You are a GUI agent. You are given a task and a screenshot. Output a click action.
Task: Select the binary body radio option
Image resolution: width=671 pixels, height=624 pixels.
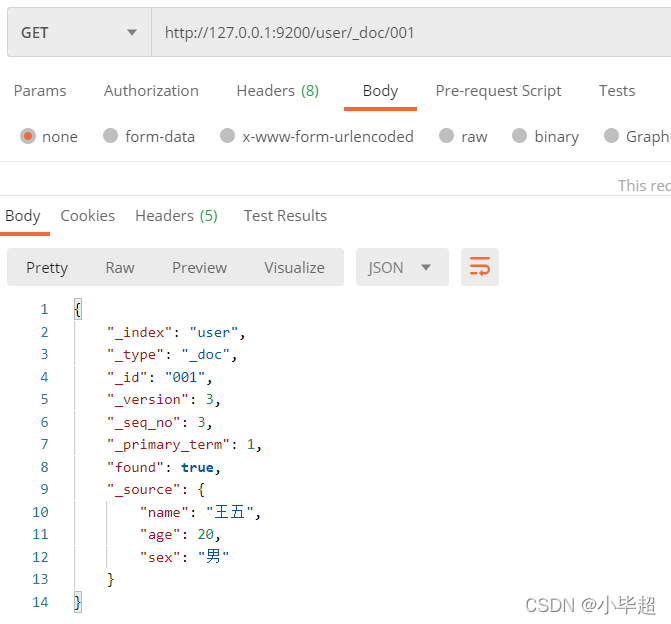click(x=520, y=136)
